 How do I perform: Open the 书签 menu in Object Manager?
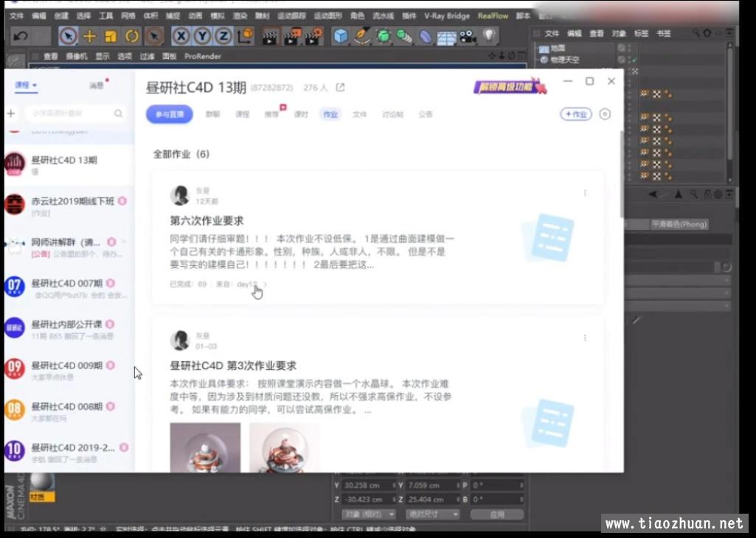pyautogui.click(x=663, y=33)
